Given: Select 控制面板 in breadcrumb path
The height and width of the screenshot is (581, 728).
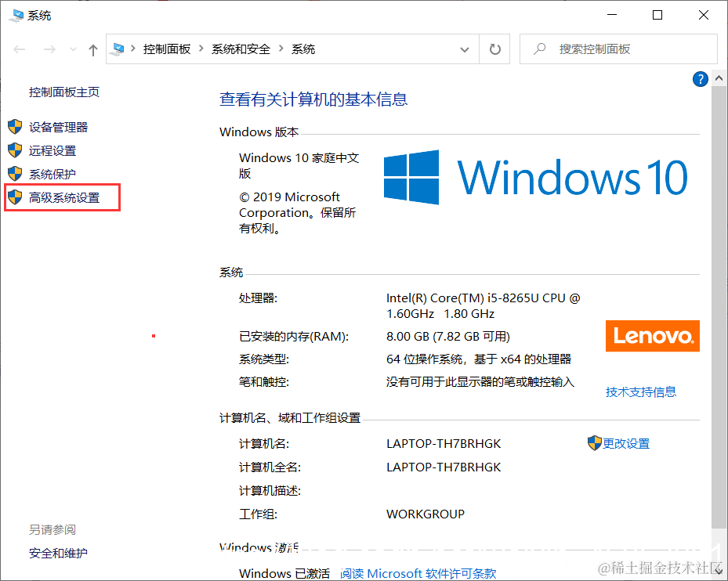Looking at the screenshot, I should click(167, 49).
